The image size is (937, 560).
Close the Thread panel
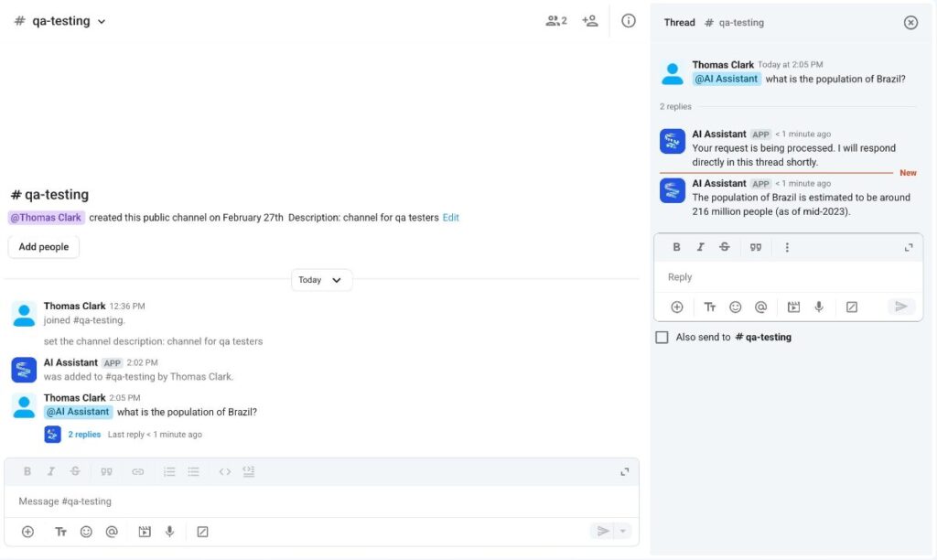point(910,23)
